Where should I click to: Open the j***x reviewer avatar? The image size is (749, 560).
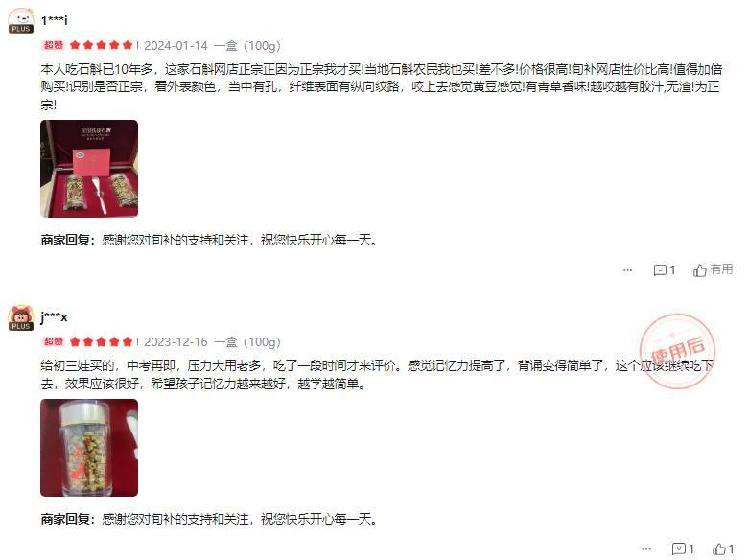pyautogui.click(x=20, y=317)
